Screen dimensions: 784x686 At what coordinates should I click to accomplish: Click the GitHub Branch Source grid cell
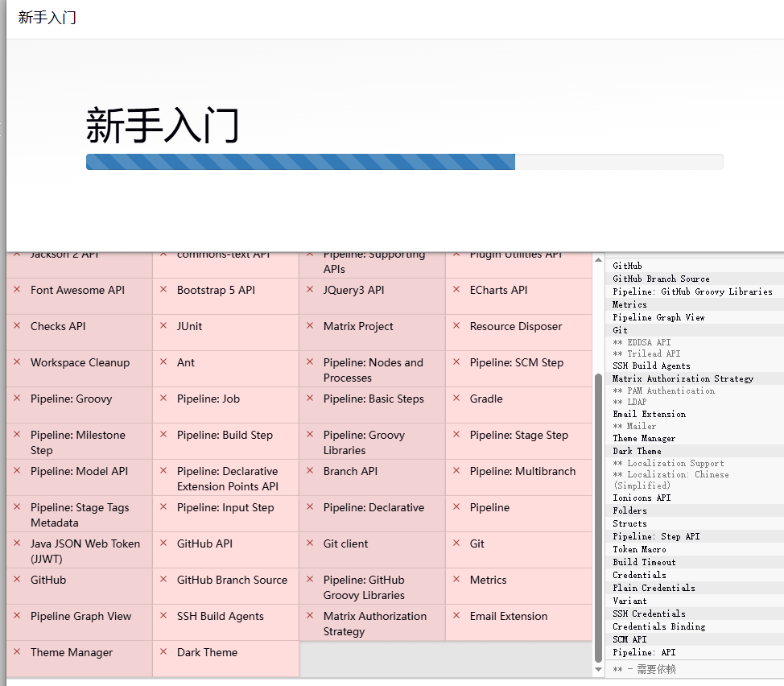226,586
